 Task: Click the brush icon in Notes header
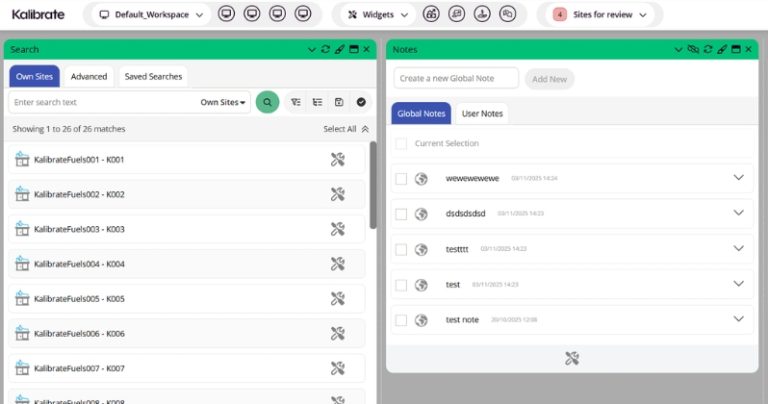tap(722, 49)
